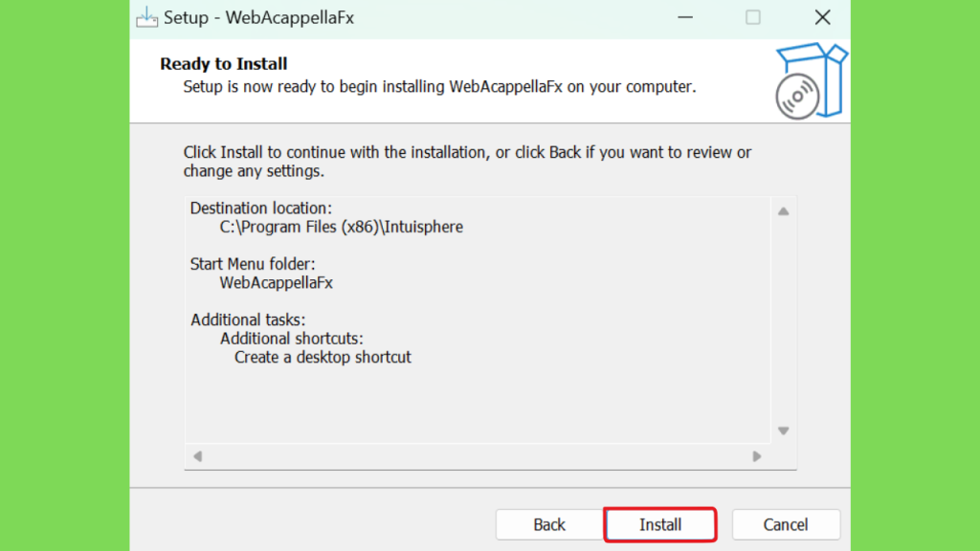Click the 'Ready to Install' heading
This screenshot has width=980, height=551.
223,64
